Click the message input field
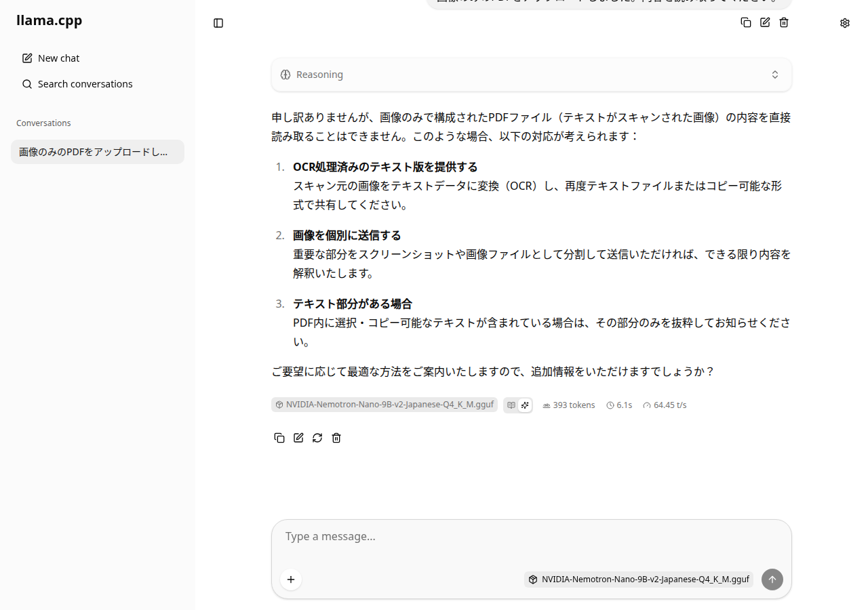This screenshot has width=868, height=610. (532, 537)
